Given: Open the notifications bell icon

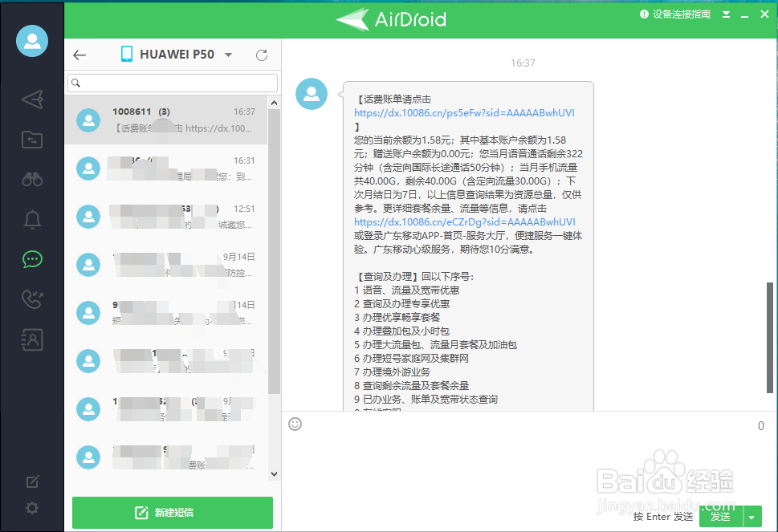Looking at the screenshot, I should 32,219.
